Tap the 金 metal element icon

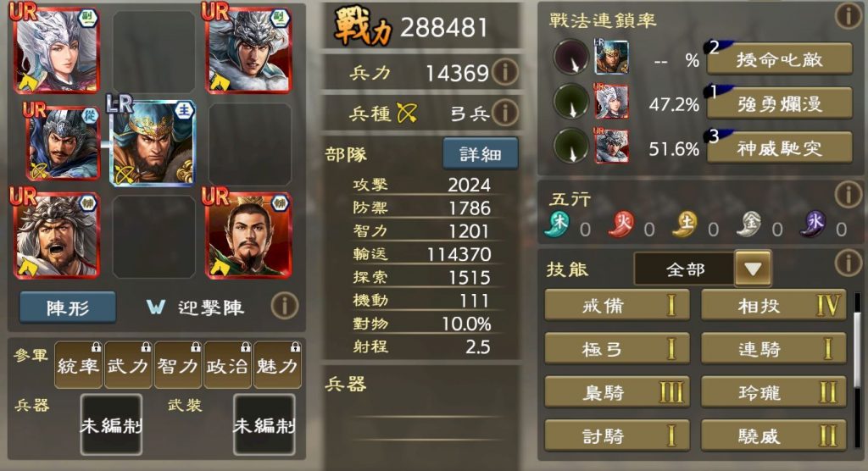pyautogui.click(x=749, y=224)
